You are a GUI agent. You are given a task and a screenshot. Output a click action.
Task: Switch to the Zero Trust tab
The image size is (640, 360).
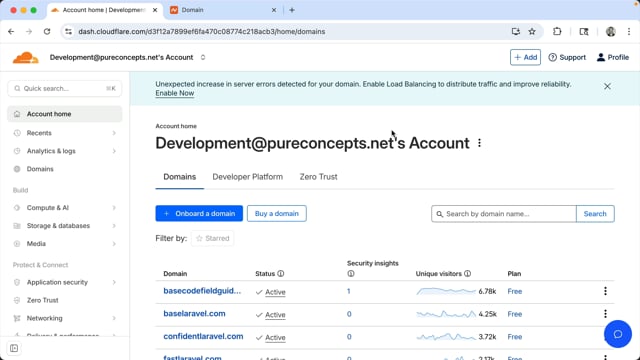pos(318,177)
